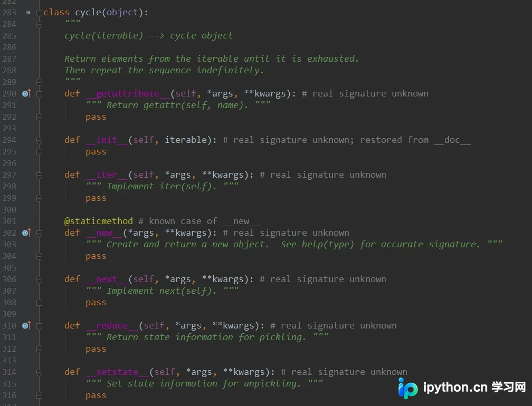532x406 pixels.
Task: Collapse the __new__ method fold marker
Action: [39, 233]
